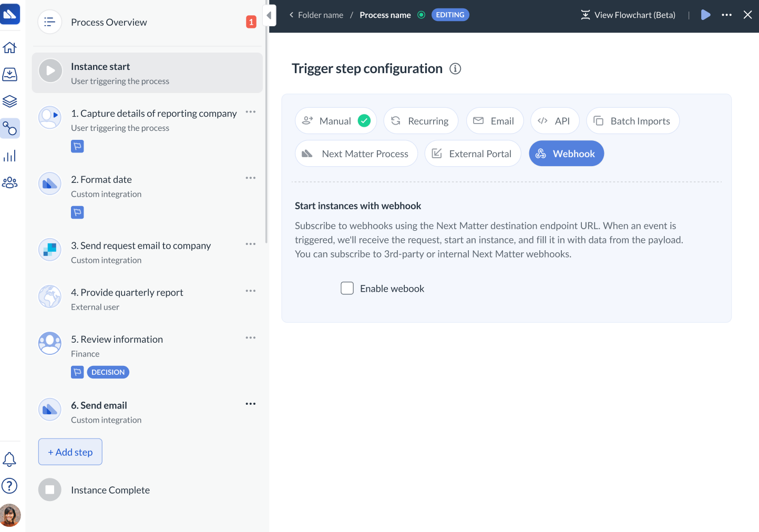Screen dimensions: 759x532
Task: Collapse the steps panel with arrow handle
Action: point(269,15)
